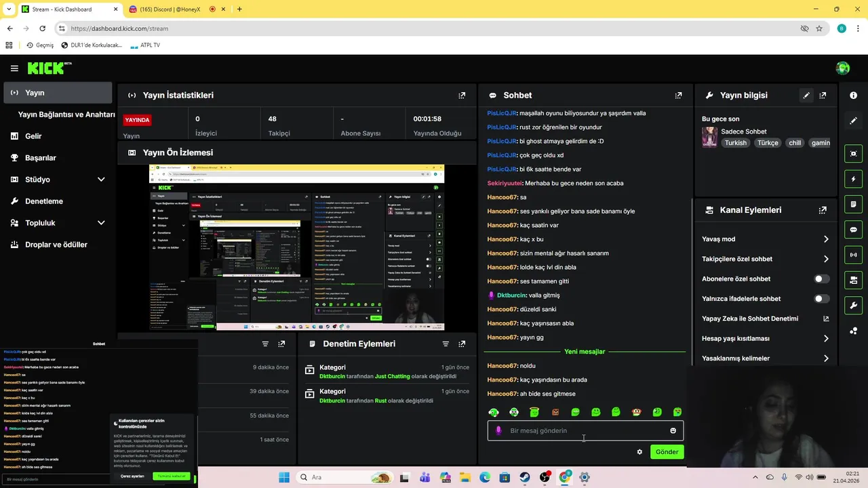Click the browser address bar
Viewport: 868px width, 488px height.
pyautogui.click(x=434, y=28)
